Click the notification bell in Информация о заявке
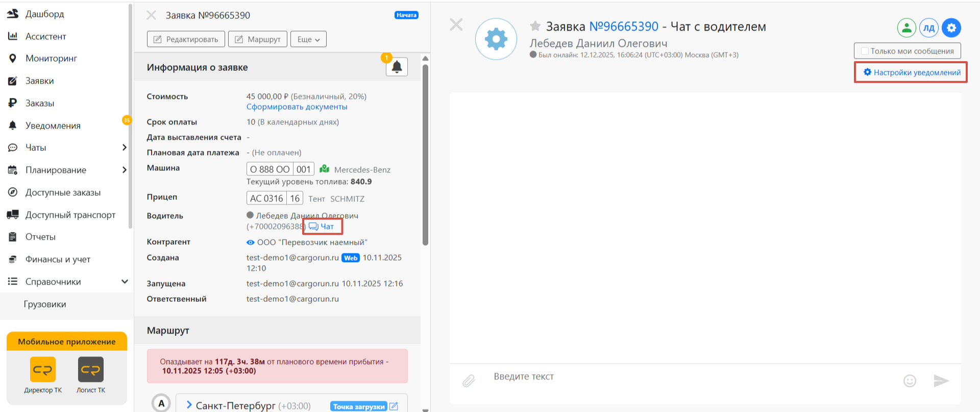 click(397, 67)
